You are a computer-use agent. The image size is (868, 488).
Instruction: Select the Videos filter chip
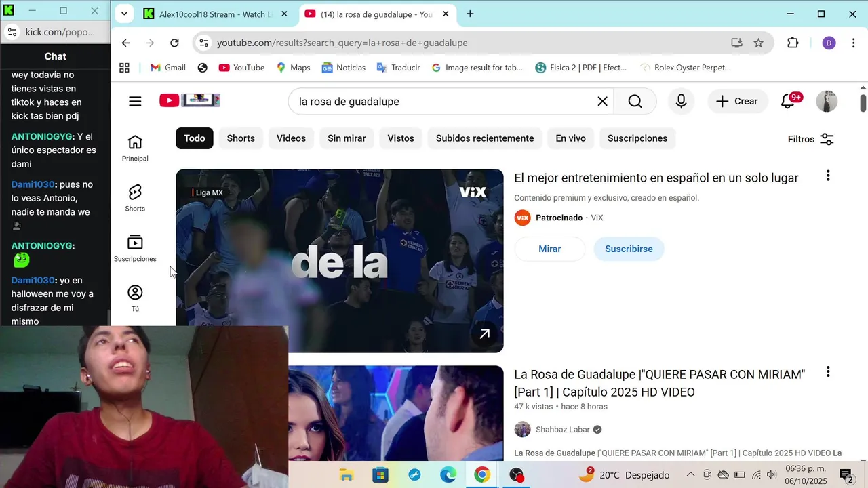(291, 138)
